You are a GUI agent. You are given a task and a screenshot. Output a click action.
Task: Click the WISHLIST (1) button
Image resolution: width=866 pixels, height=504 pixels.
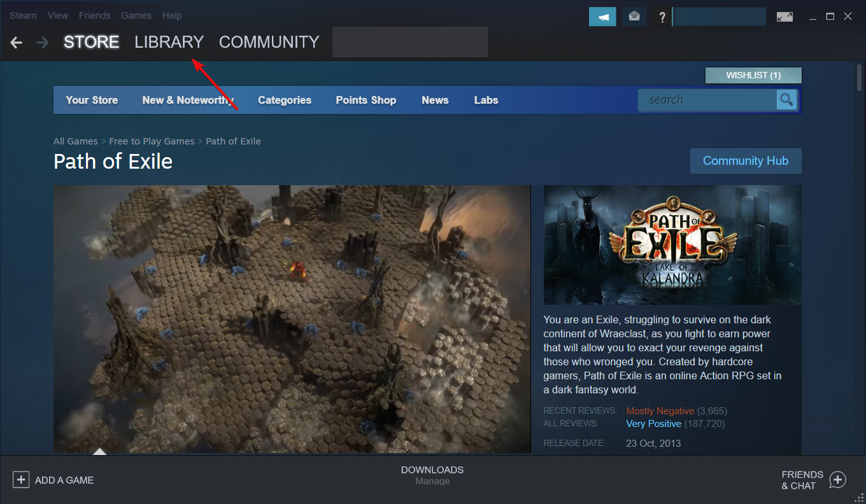753,75
